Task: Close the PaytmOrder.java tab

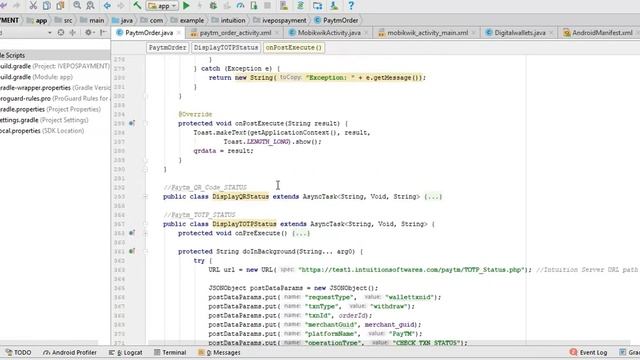Action: coord(179,33)
